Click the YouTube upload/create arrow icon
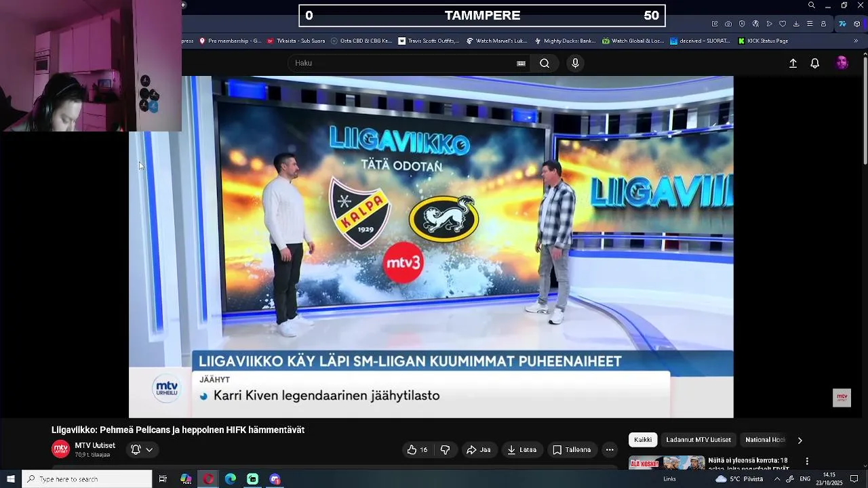This screenshot has height=488, width=868. coord(793,63)
